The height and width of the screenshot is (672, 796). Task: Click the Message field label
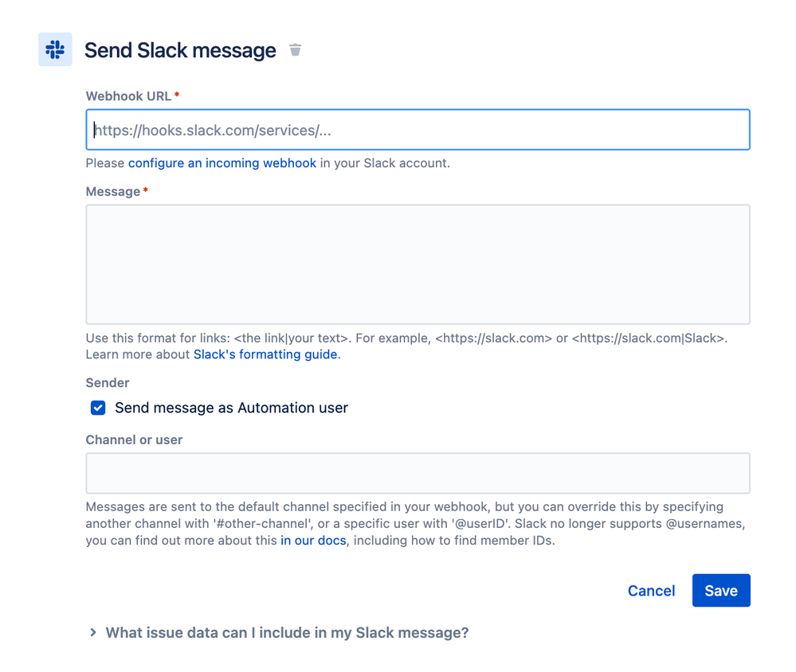112,192
